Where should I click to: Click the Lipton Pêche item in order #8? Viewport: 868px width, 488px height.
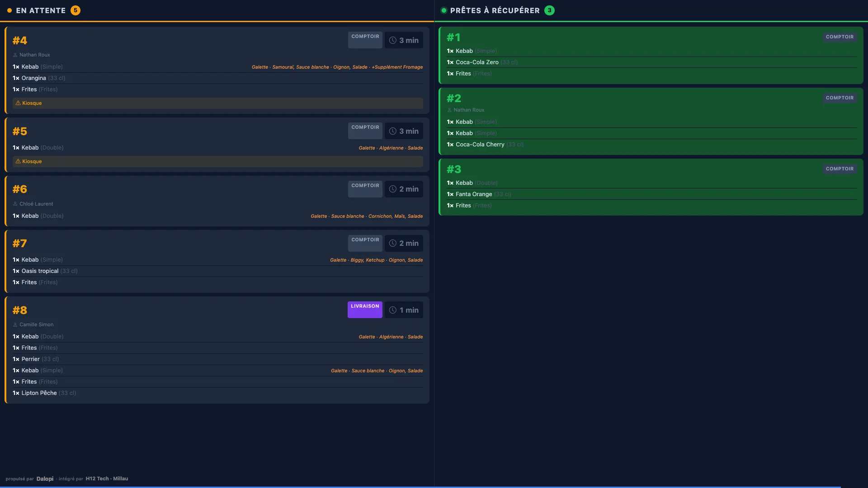coord(218,393)
